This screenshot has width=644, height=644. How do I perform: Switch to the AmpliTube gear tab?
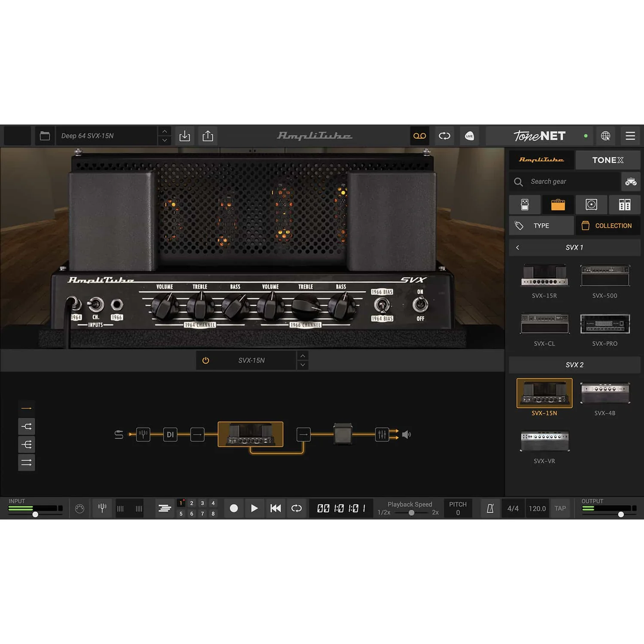[541, 160]
